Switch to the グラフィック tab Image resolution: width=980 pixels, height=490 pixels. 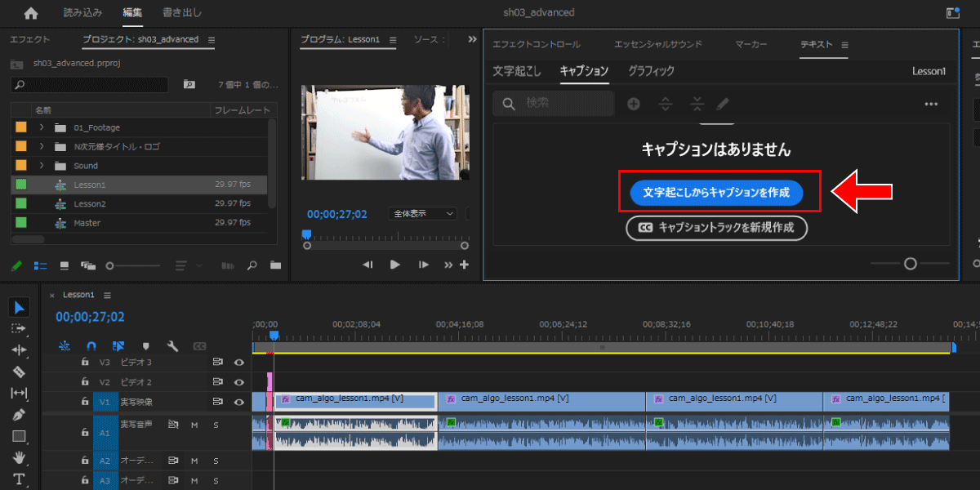(651, 71)
